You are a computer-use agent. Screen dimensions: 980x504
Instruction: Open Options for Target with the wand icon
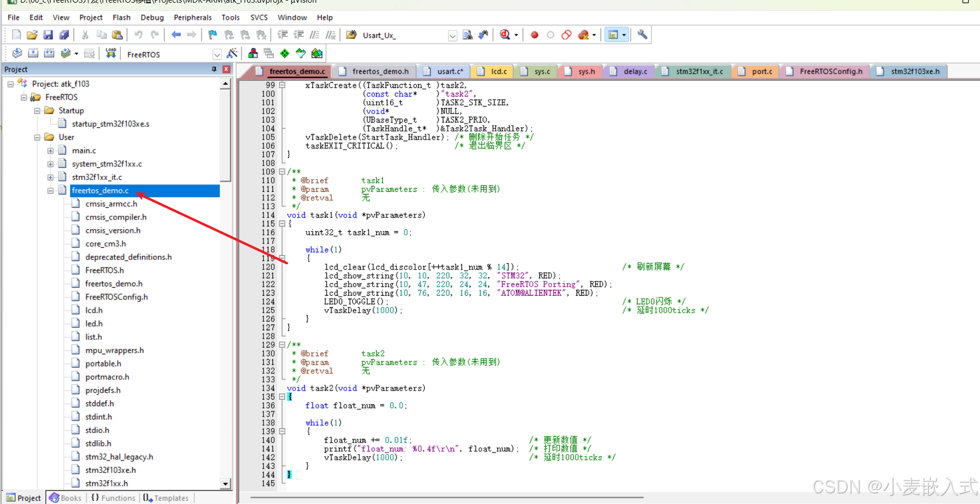[233, 53]
